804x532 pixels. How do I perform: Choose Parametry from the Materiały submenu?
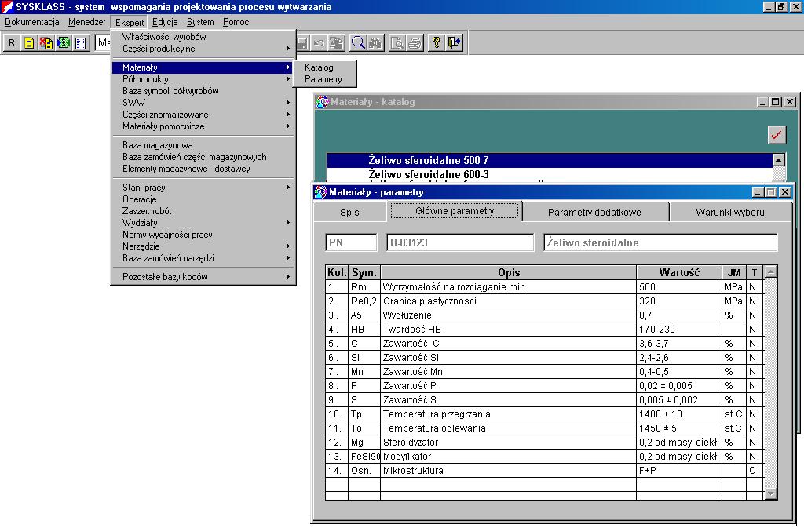tap(324, 79)
